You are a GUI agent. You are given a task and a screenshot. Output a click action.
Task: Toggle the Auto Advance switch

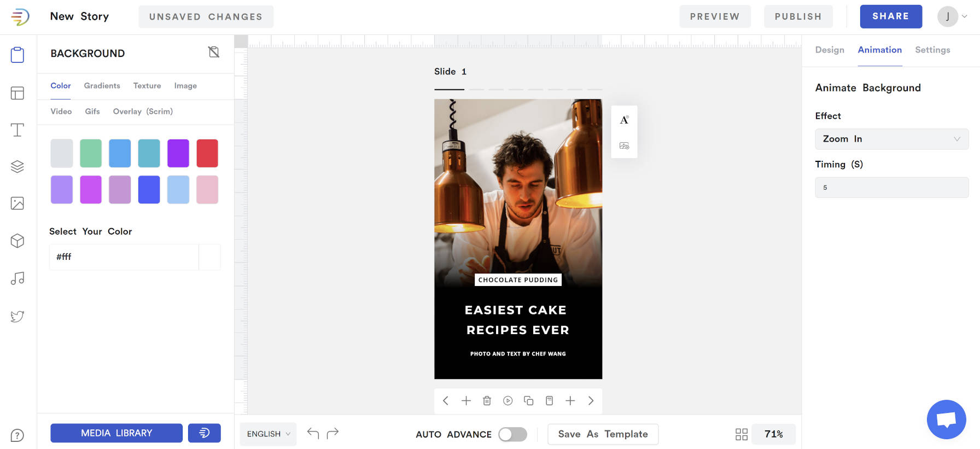click(512, 434)
